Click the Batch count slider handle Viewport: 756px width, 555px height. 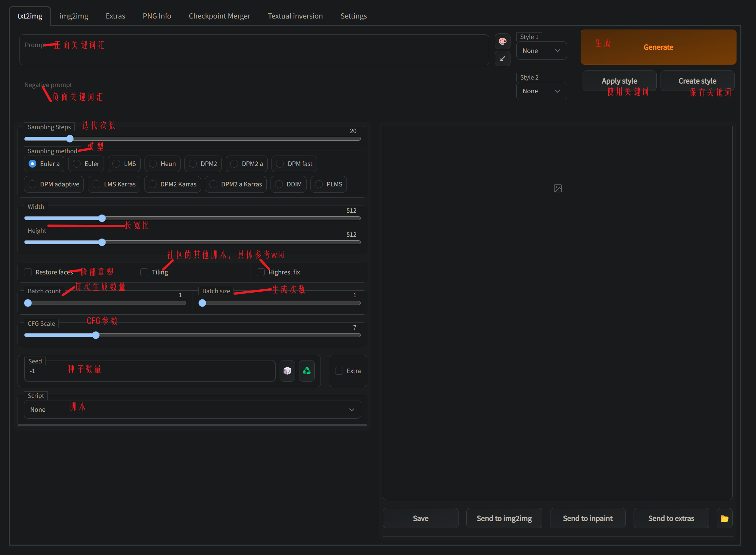[x=28, y=303]
